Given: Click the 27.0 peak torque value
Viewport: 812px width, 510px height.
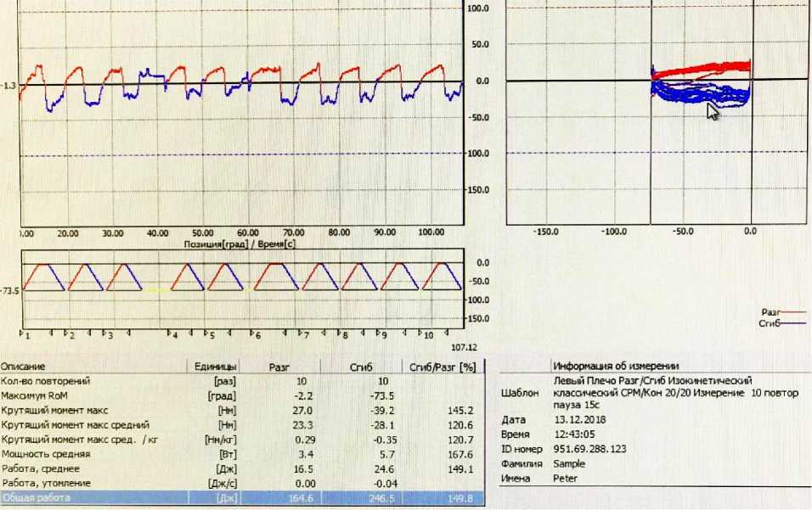Looking at the screenshot, I should (302, 411).
